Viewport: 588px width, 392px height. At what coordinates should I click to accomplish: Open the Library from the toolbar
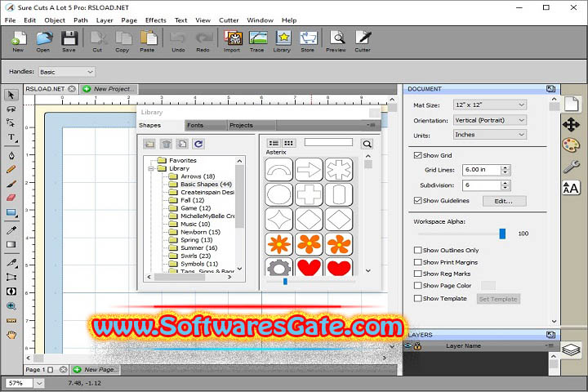pos(283,41)
